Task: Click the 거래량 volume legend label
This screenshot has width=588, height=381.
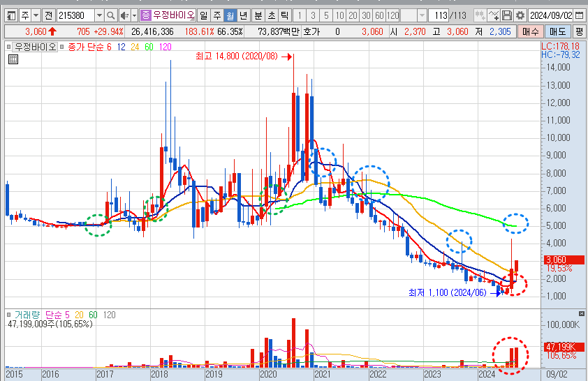Action: [x=27, y=315]
